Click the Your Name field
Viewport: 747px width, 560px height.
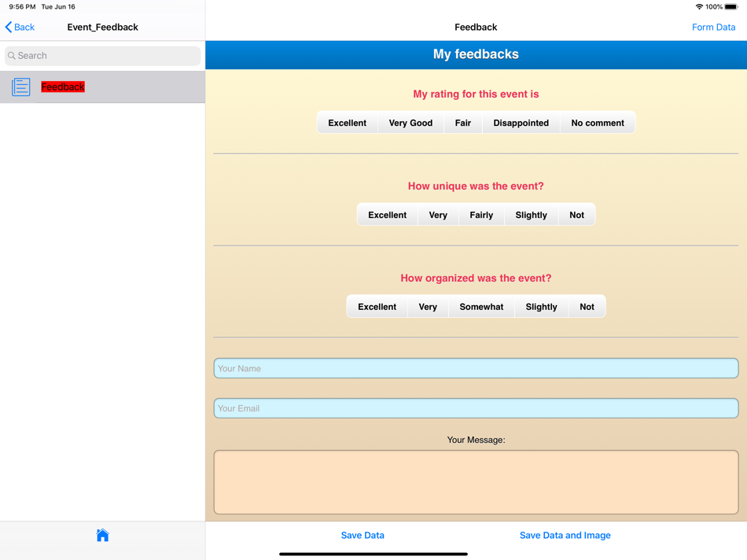(476, 368)
